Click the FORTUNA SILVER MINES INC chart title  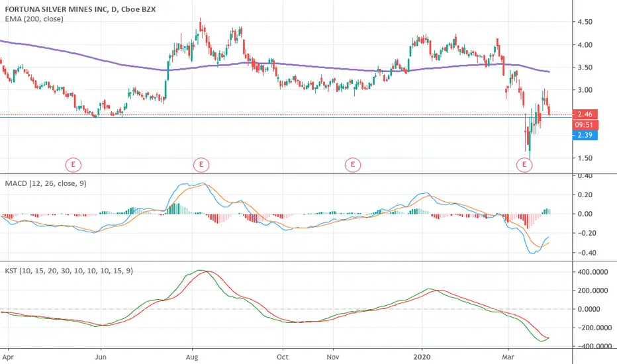[80, 9]
